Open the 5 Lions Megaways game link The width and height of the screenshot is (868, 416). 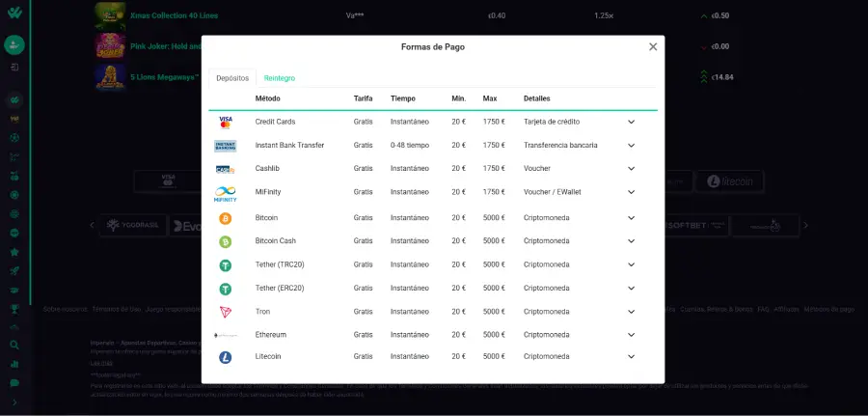164,77
